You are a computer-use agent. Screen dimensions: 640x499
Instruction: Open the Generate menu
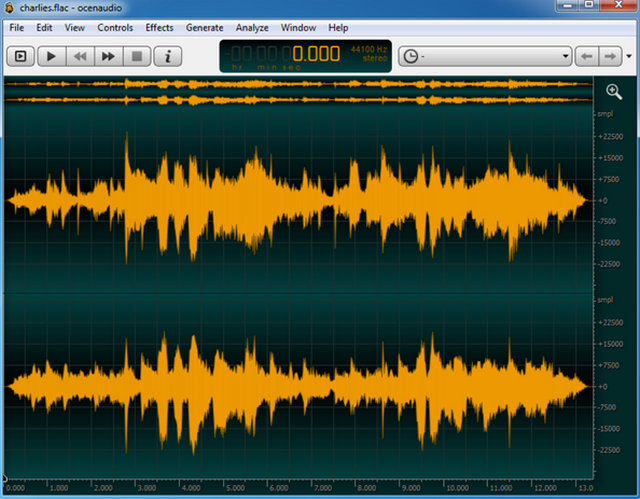[x=204, y=28]
